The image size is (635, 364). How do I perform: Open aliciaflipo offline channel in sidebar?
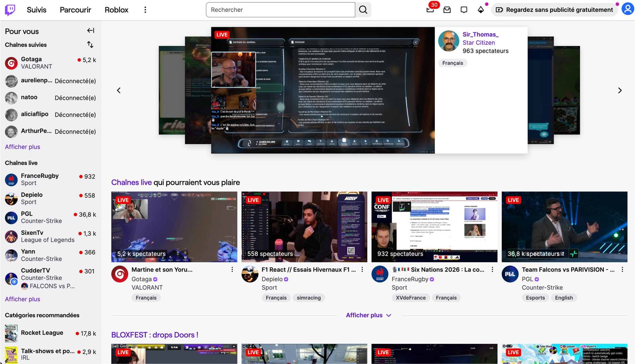(50, 115)
